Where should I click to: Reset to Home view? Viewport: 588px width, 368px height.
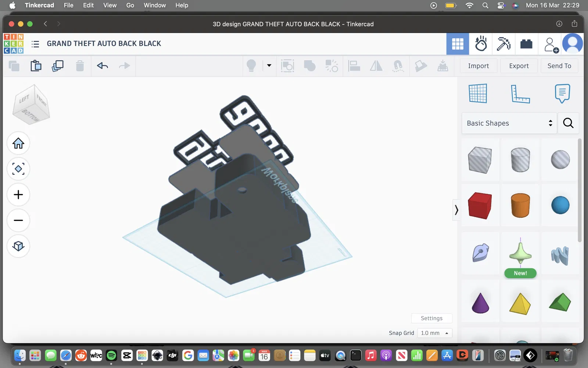click(x=18, y=143)
